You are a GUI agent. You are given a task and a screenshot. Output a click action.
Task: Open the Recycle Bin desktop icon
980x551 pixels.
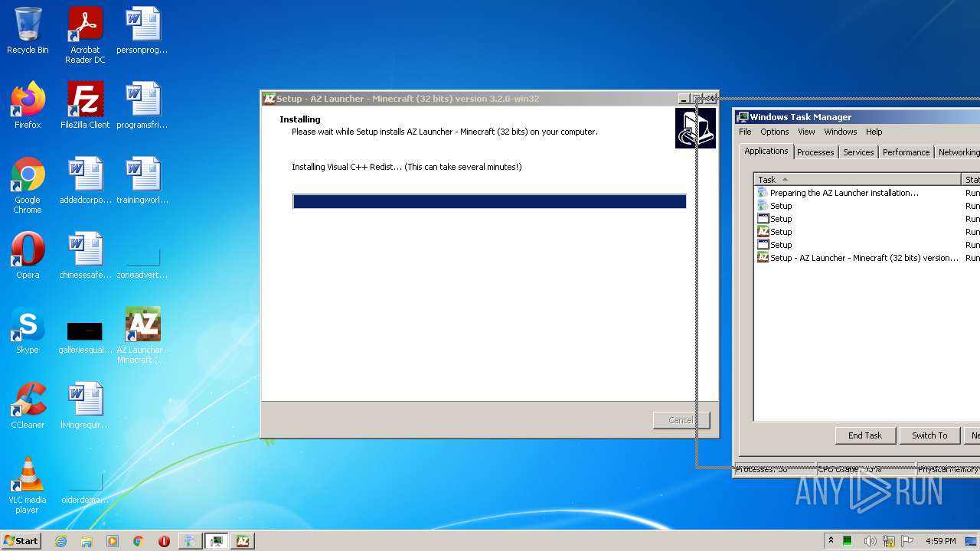pyautogui.click(x=28, y=31)
